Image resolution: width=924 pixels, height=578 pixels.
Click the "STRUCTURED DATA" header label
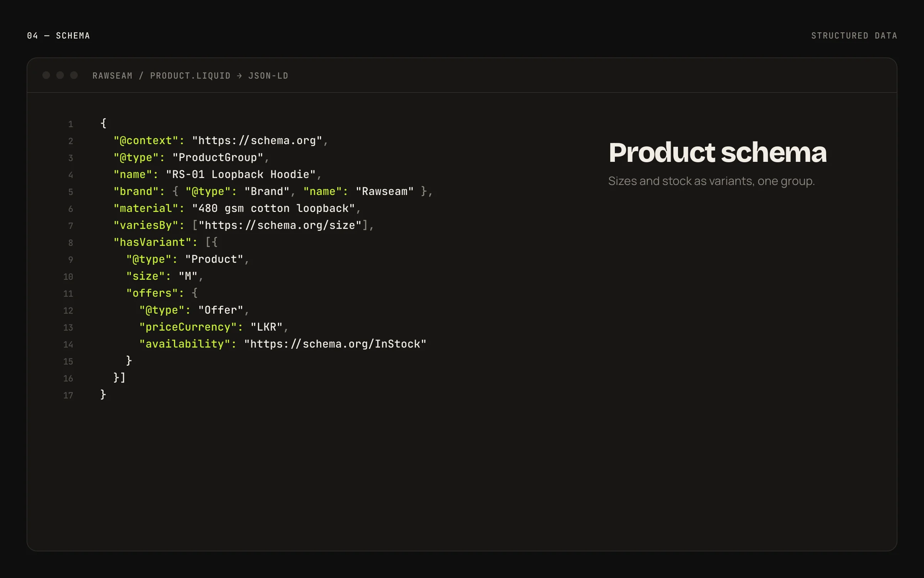854,36
